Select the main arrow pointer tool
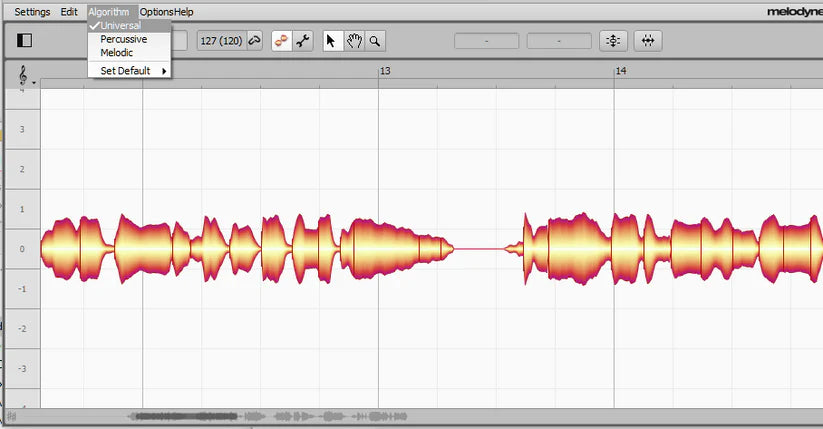 [333, 41]
